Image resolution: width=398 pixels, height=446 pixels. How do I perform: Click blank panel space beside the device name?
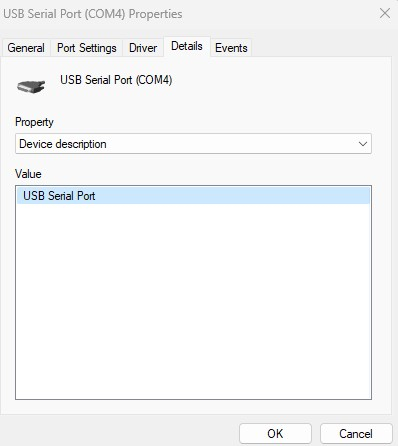pos(280,83)
